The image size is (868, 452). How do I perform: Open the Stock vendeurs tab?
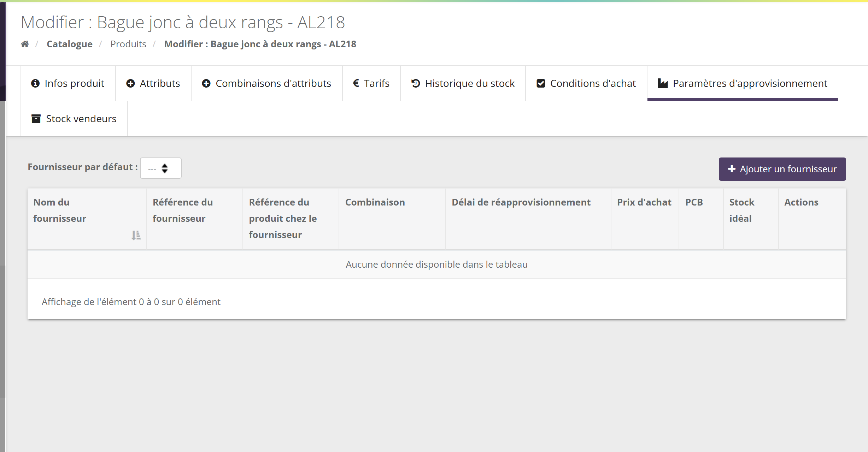74,119
